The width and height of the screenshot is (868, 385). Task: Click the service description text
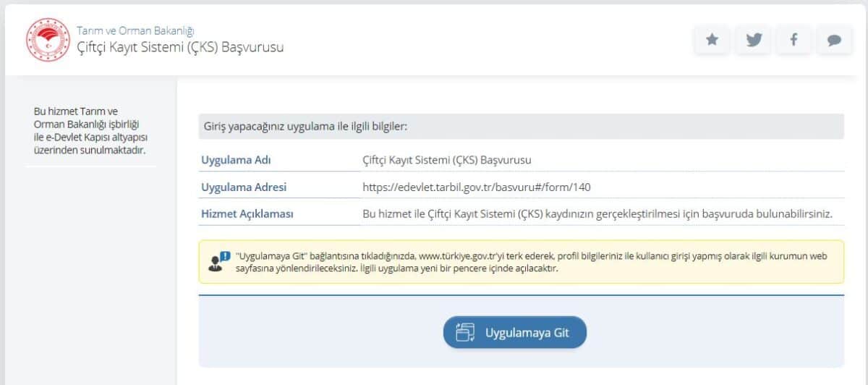click(x=597, y=214)
